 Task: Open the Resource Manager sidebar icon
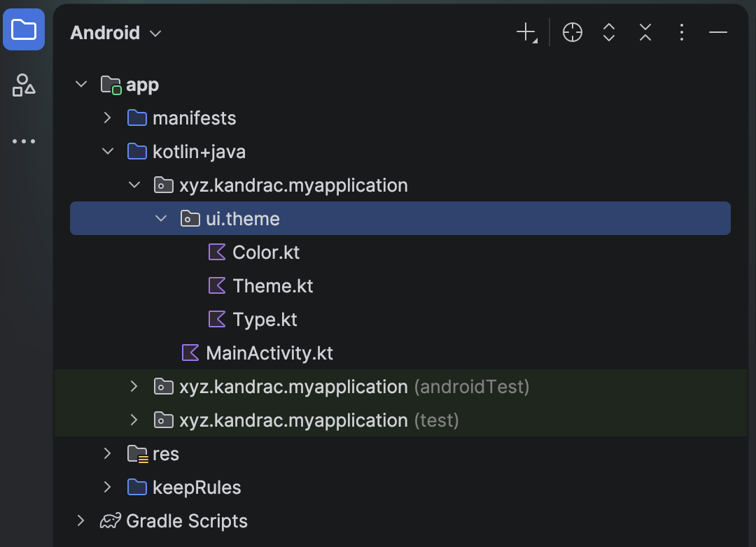(x=24, y=85)
